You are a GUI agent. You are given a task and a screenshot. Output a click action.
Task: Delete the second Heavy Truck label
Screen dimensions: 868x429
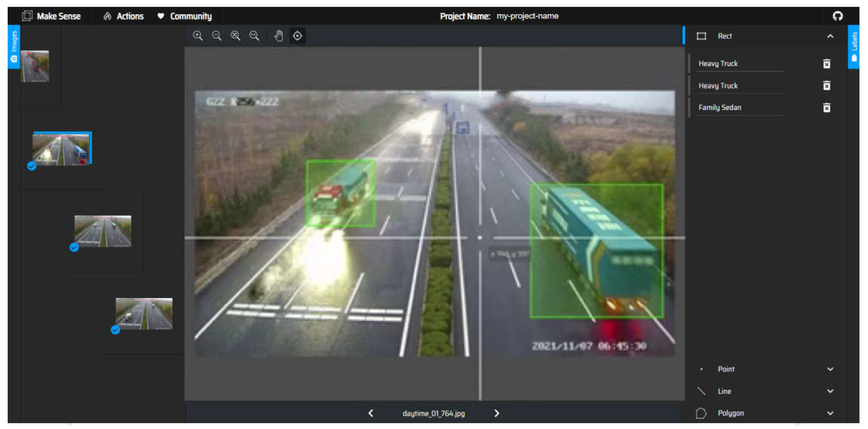point(827,86)
